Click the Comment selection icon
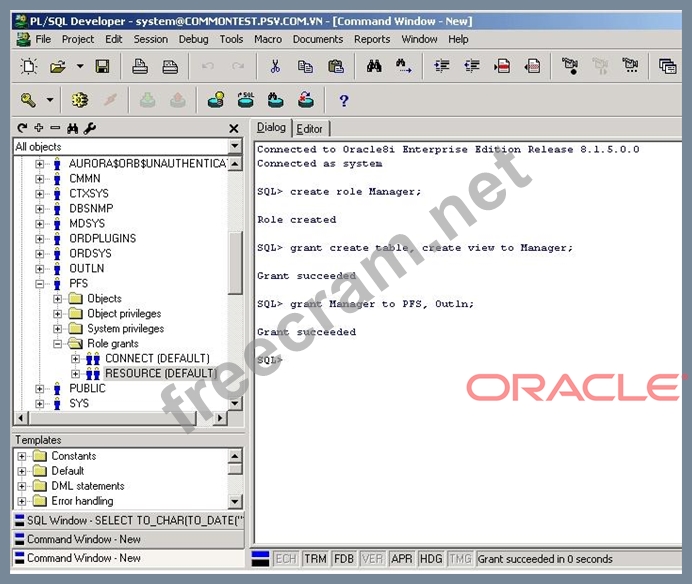The width and height of the screenshot is (692, 584). pos(502,67)
